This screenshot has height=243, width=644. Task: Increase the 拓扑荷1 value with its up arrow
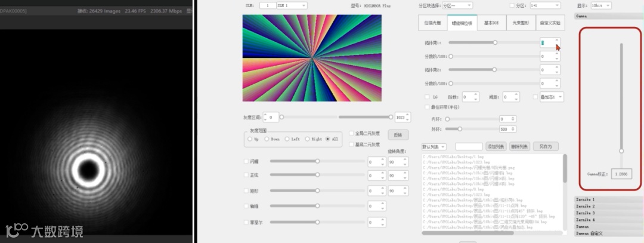pos(557,40)
